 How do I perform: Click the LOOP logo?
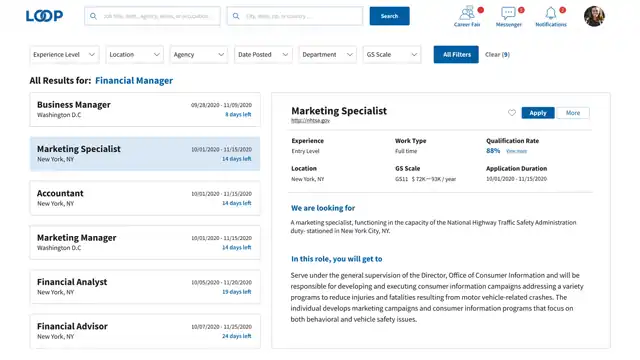(x=44, y=16)
